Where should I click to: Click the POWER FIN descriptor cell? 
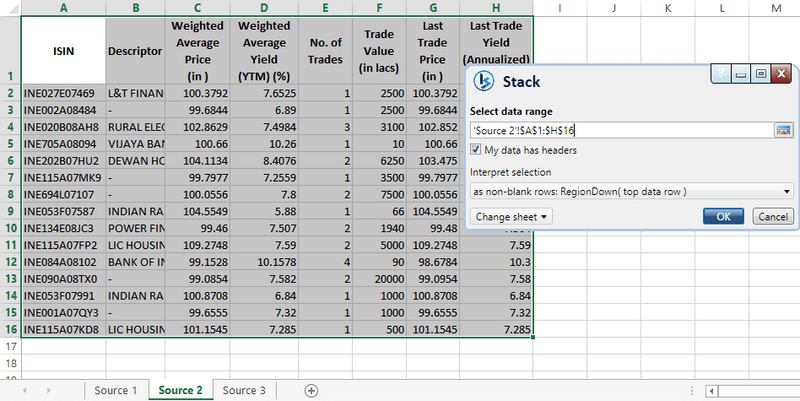pos(135,228)
